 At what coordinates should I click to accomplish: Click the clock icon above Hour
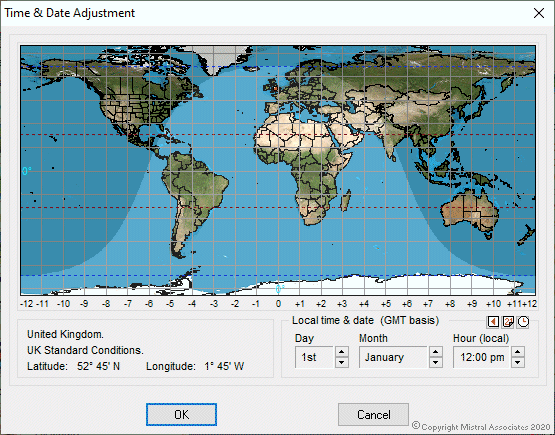pos(523,322)
